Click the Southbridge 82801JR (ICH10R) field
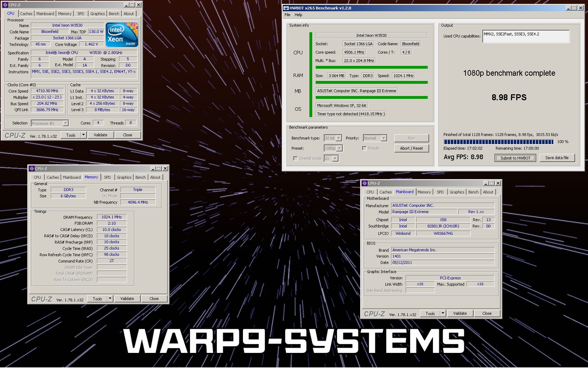 pyautogui.click(x=443, y=226)
